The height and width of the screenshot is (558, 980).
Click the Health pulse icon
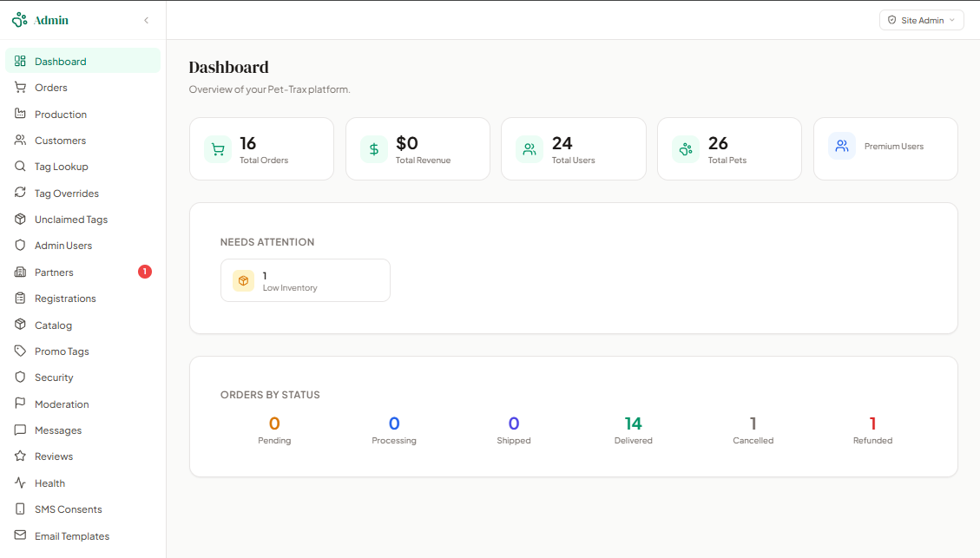(x=20, y=483)
